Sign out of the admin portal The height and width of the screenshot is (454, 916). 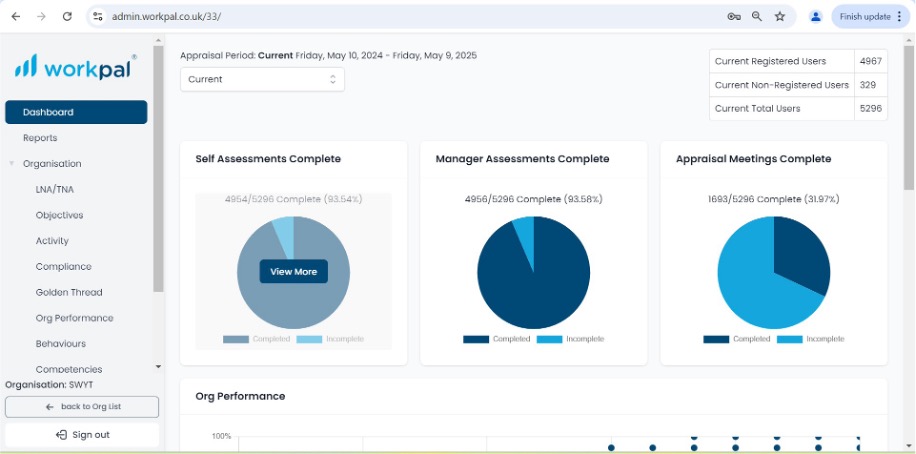click(x=82, y=435)
